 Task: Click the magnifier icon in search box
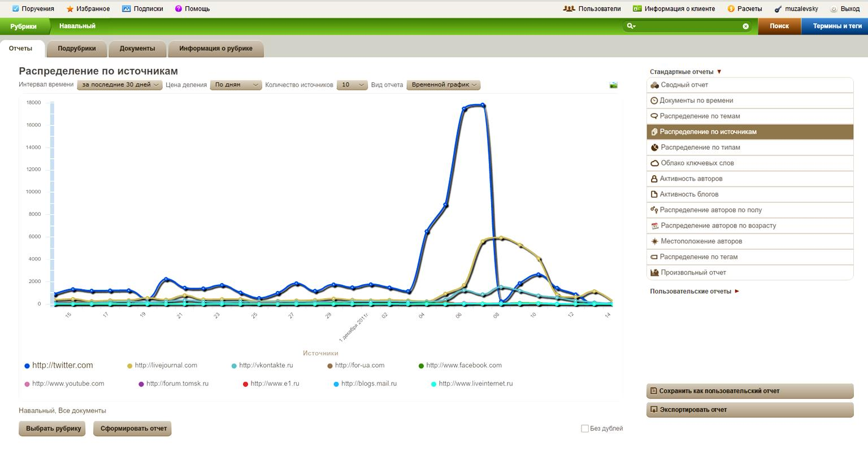[x=631, y=26]
